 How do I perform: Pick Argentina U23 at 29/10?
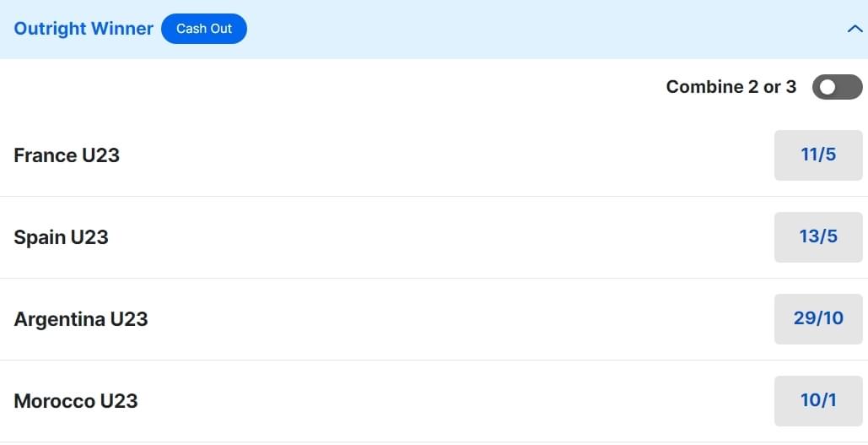click(818, 318)
